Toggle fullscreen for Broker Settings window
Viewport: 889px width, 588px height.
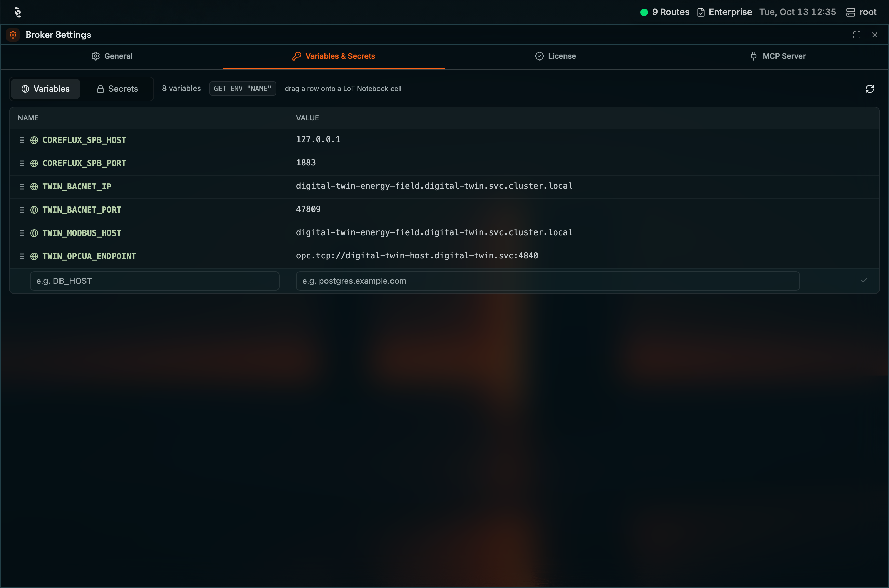(857, 35)
